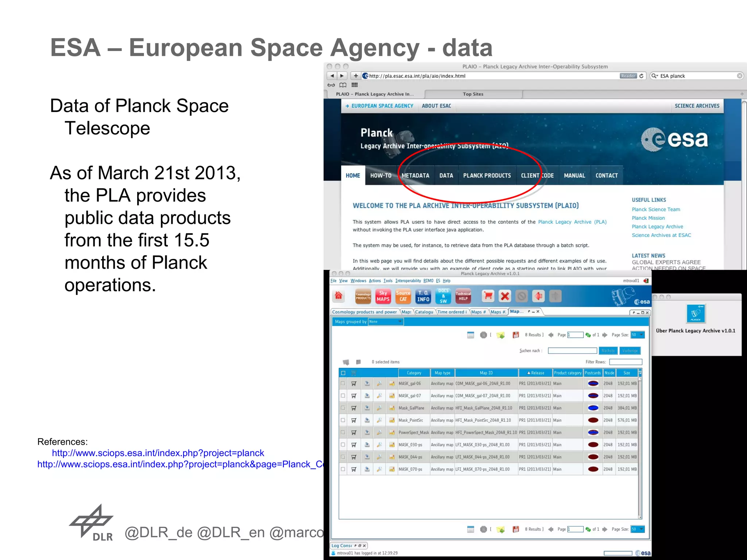Click Safari reload page icon
The image size is (747, 560).
coord(641,76)
